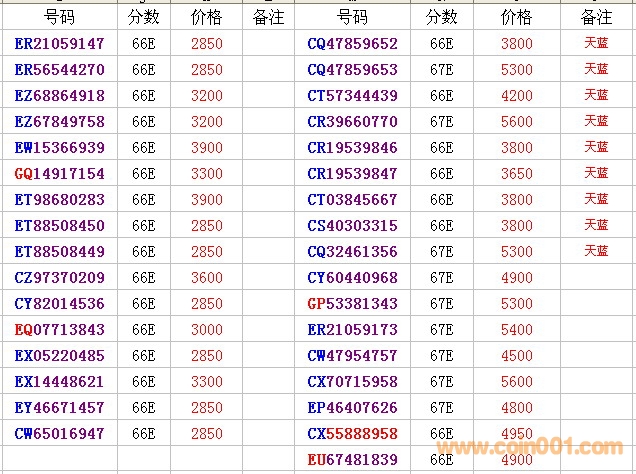Image resolution: width=636 pixels, height=474 pixels.
Task: Click the rightmost 备注 column header
Action: click(x=596, y=17)
